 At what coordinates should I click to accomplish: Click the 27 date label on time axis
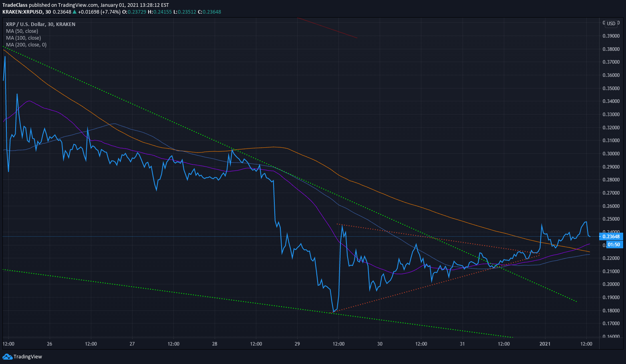click(132, 344)
